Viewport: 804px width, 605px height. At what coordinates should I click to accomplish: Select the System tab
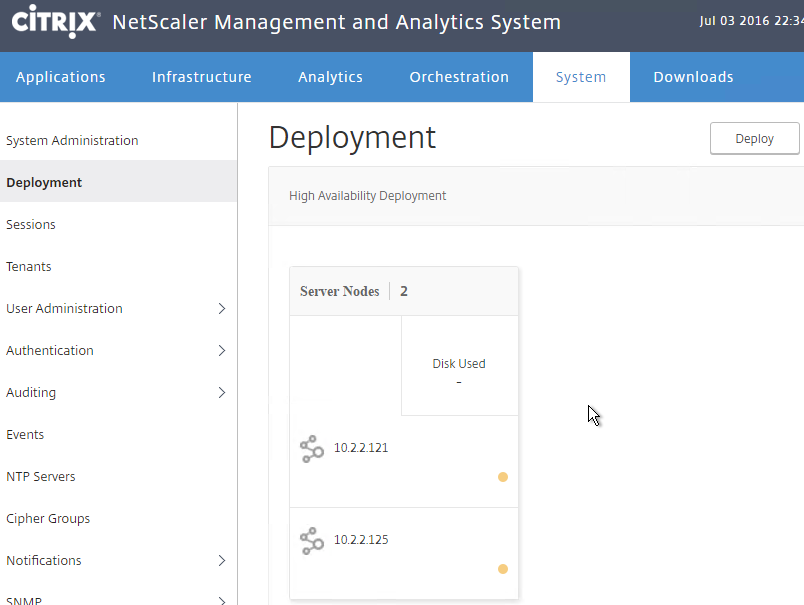(581, 77)
